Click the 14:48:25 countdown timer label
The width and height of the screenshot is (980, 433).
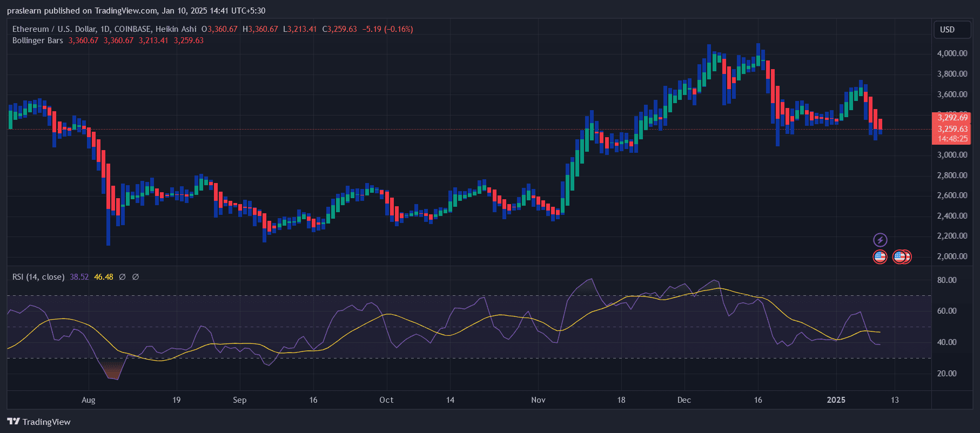point(952,139)
